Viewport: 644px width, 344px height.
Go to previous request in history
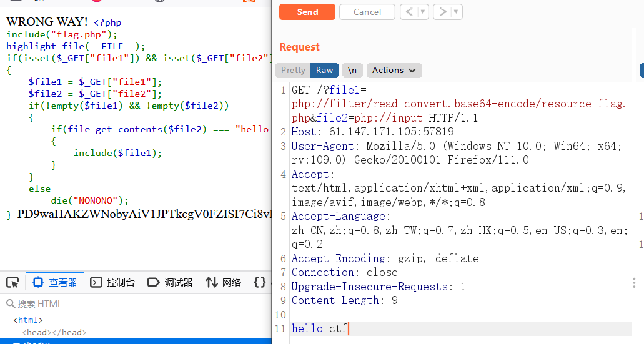click(409, 12)
